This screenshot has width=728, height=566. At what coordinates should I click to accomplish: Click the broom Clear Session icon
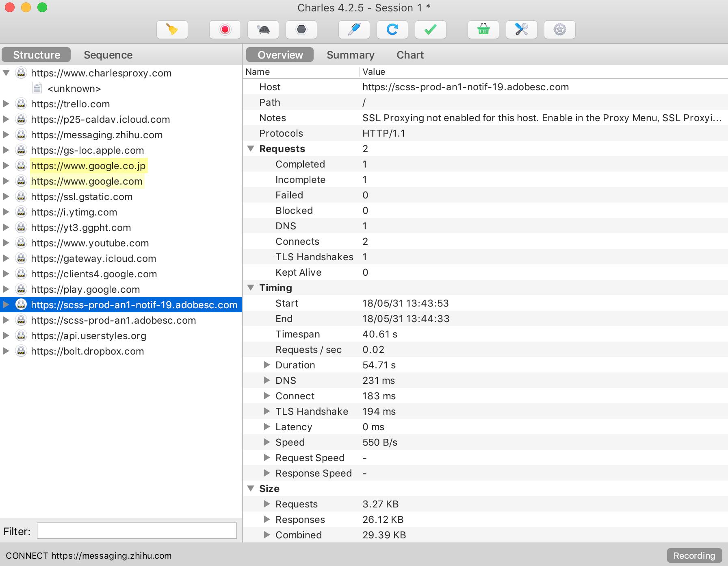[x=172, y=30]
